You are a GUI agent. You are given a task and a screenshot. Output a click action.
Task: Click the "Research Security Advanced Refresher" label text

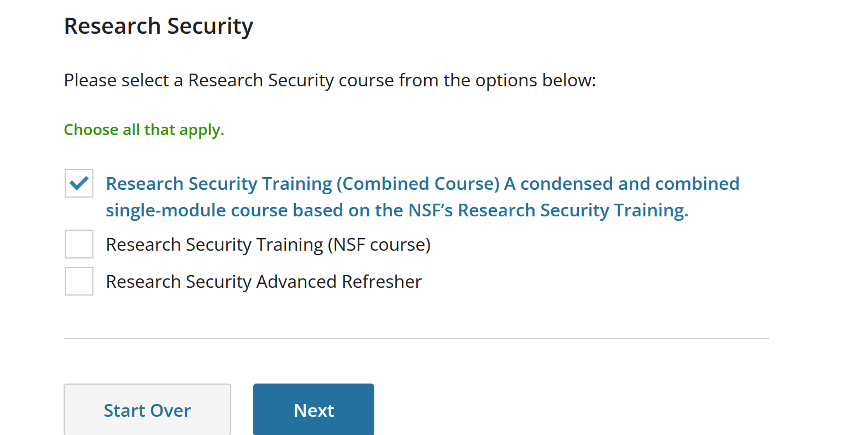coord(264,282)
